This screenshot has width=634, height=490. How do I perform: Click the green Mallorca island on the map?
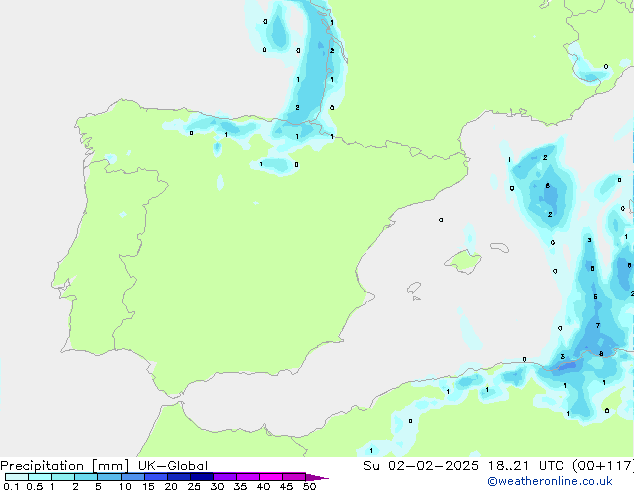(463, 262)
